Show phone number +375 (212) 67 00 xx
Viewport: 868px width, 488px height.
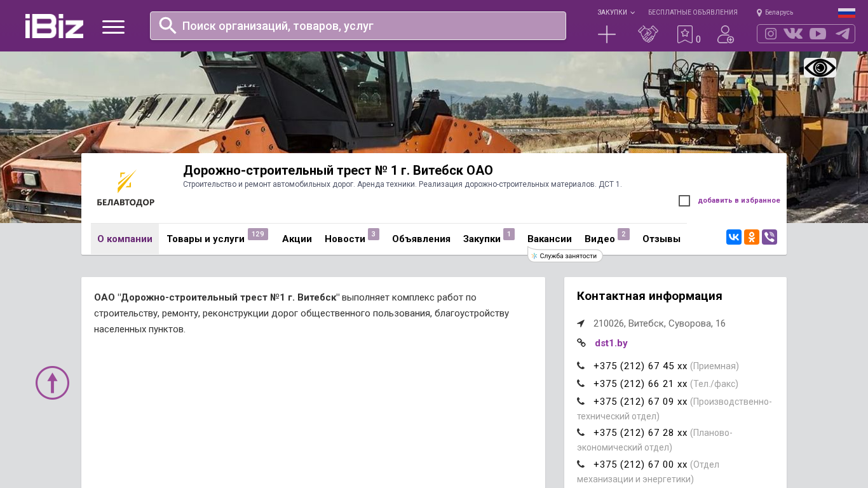(x=641, y=464)
